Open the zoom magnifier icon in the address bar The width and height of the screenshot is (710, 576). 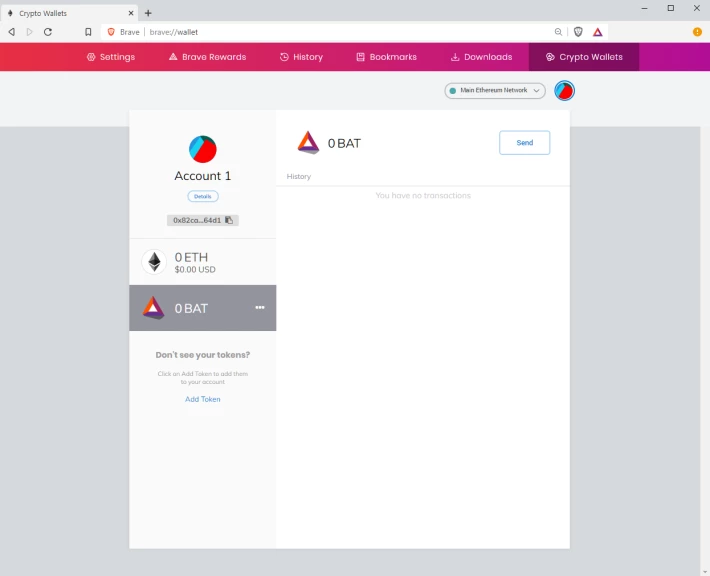558,32
